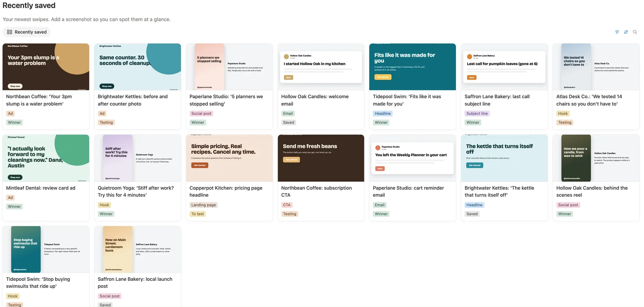Open the Tidepool Swim 'Fits like it was made' thumbnail
Screen dimensions: 644x307
click(412, 67)
